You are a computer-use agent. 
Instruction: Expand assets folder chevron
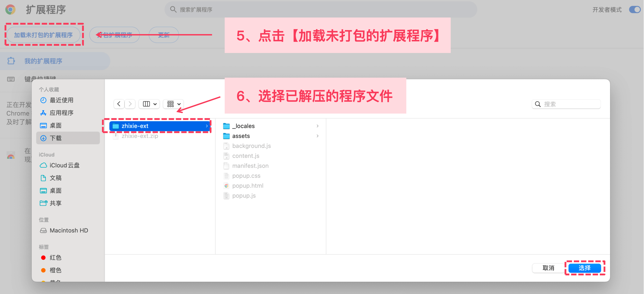click(x=318, y=136)
